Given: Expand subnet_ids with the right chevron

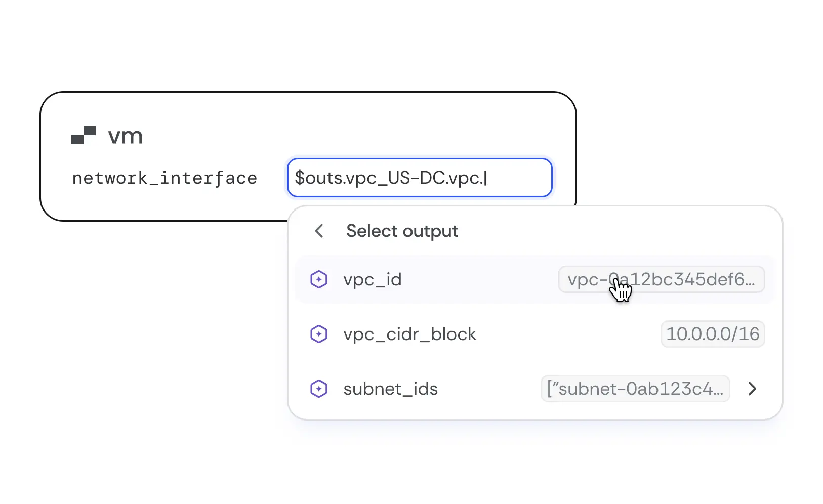Looking at the screenshot, I should click(752, 389).
